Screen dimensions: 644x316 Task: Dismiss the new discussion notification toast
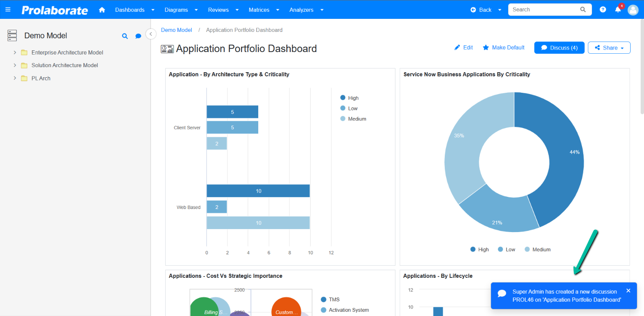click(628, 290)
